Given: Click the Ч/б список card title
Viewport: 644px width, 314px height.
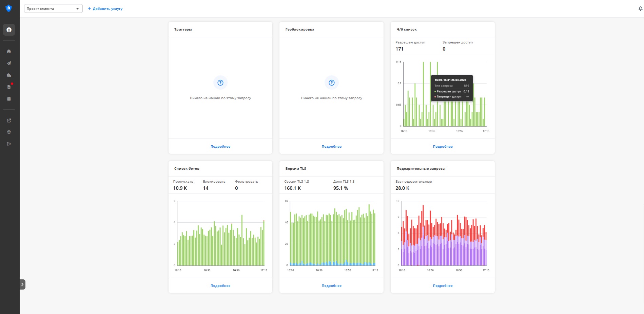Looking at the screenshot, I should (x=407, y=30).
